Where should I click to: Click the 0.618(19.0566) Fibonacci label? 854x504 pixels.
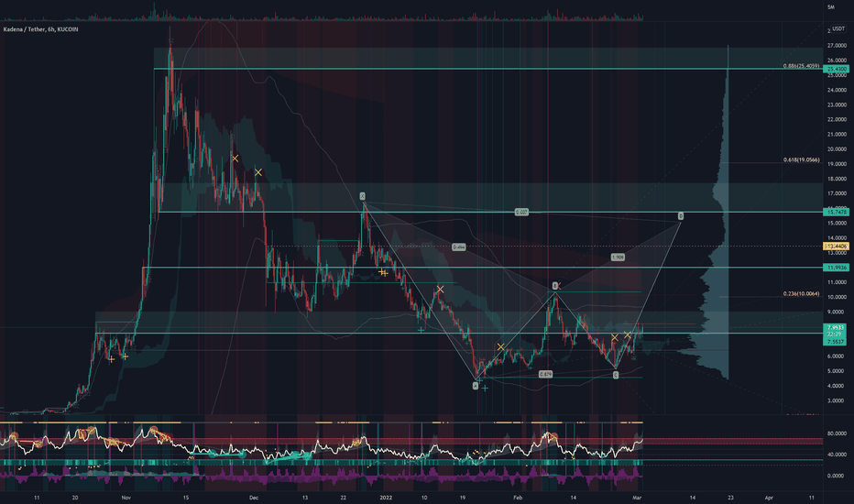[x=801, y=159]
